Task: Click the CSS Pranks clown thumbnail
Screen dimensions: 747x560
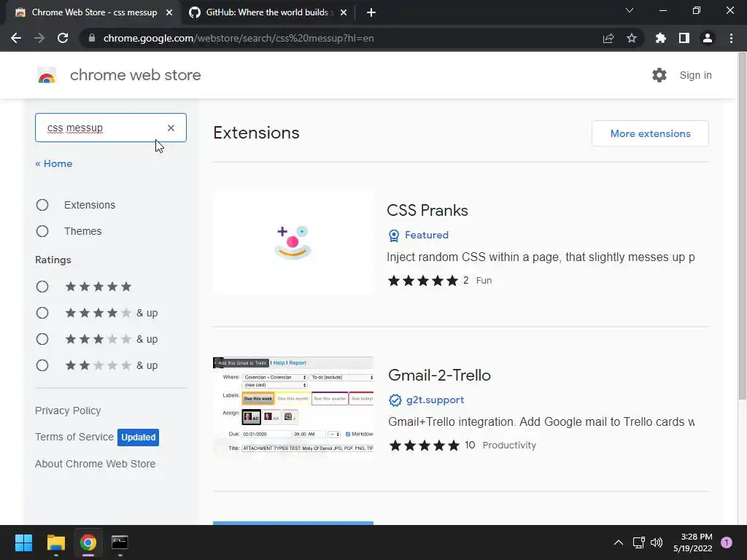Action: pyautogui.click(x=293, y=244)
